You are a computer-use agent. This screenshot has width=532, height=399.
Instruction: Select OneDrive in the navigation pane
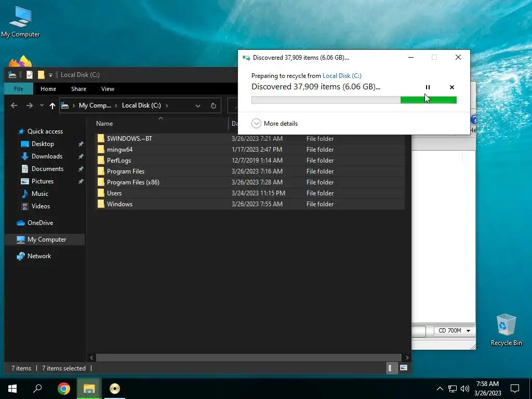pos(40,223)
